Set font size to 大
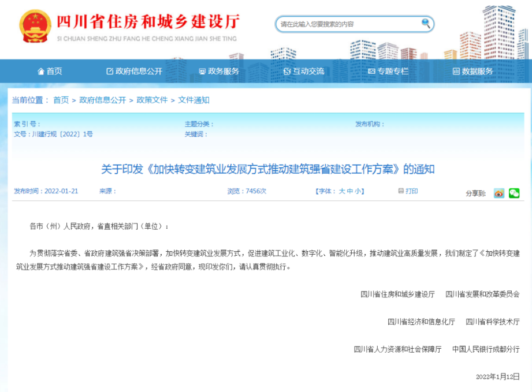 coord(341,192)
